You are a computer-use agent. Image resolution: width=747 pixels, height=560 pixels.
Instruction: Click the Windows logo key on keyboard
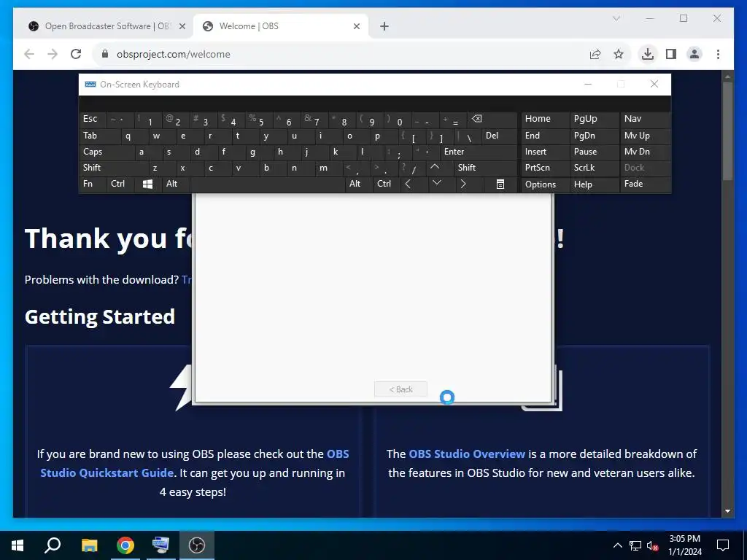pos(147,184)
